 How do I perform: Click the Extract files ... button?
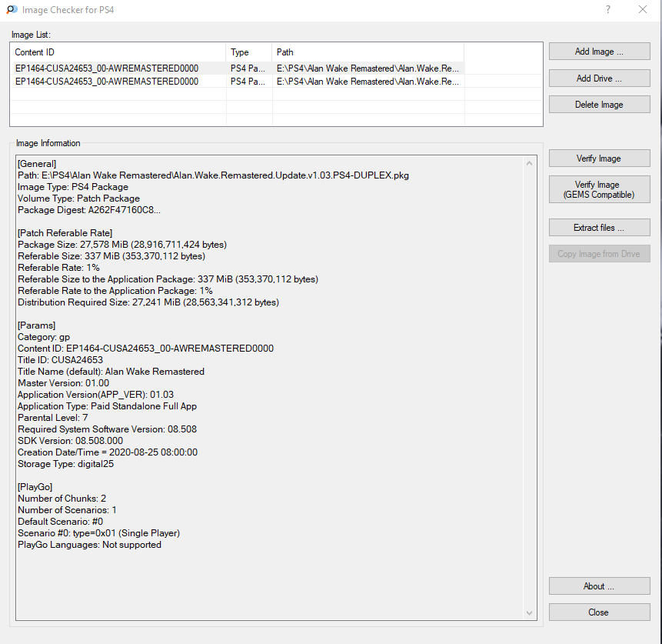click(x=599, y=227)
